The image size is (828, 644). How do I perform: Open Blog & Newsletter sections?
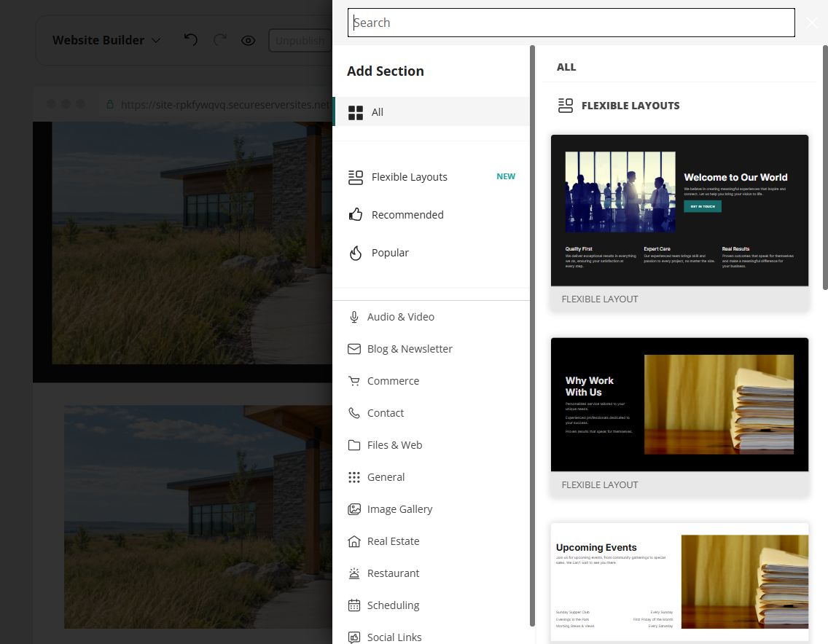pos(431,349)
